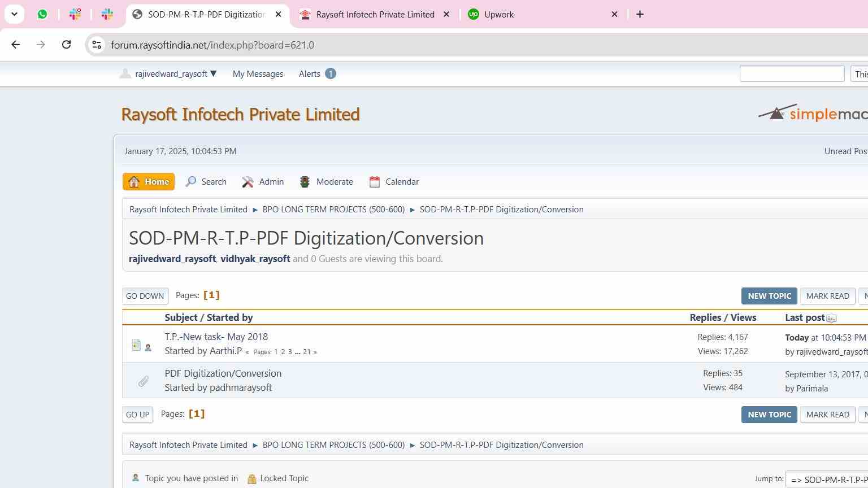Open the Search menu item
The width and height of the screenshot is (868, 488).
click(206, 182)
